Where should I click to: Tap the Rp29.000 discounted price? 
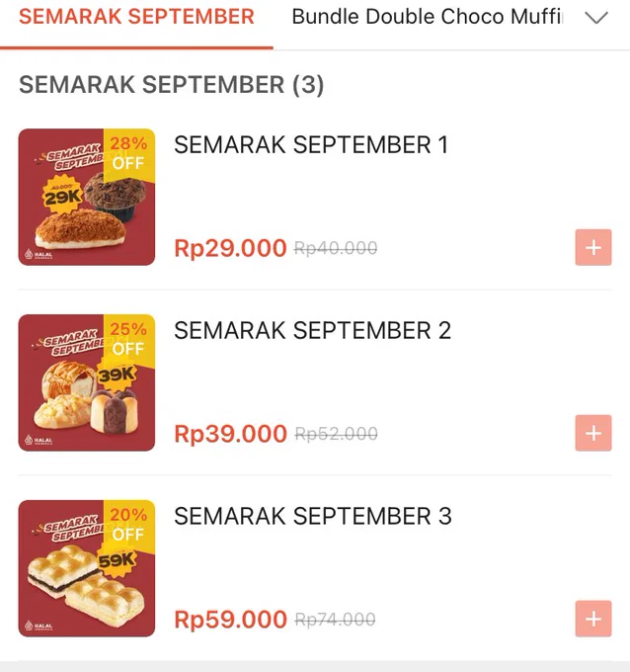pos(230,248)
